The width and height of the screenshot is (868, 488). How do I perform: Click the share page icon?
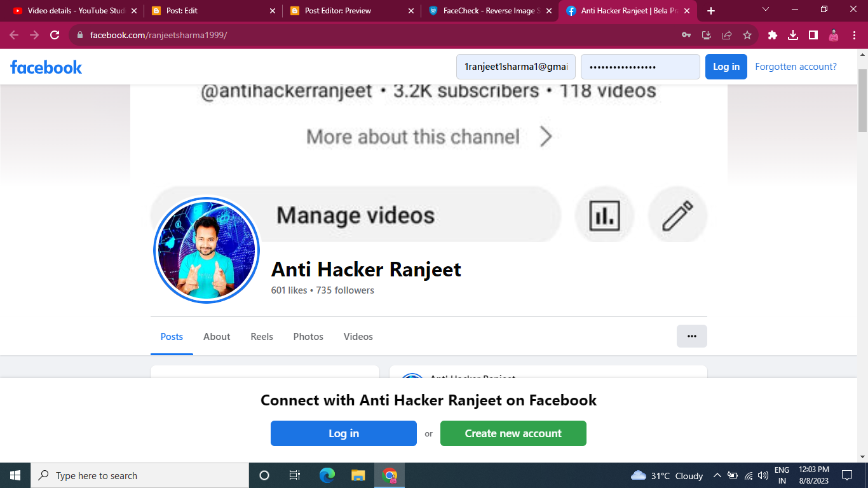(x=727, y=35)
